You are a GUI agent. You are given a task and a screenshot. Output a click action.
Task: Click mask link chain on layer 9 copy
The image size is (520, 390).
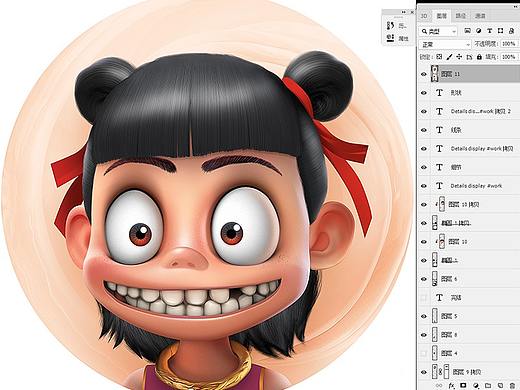click(440, 372)
